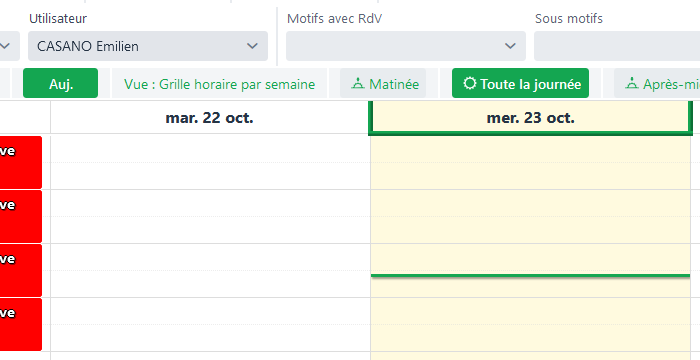700x360 pixels.
Task: Click the sun icon in Toute la journée
Action: click(469, 83)
